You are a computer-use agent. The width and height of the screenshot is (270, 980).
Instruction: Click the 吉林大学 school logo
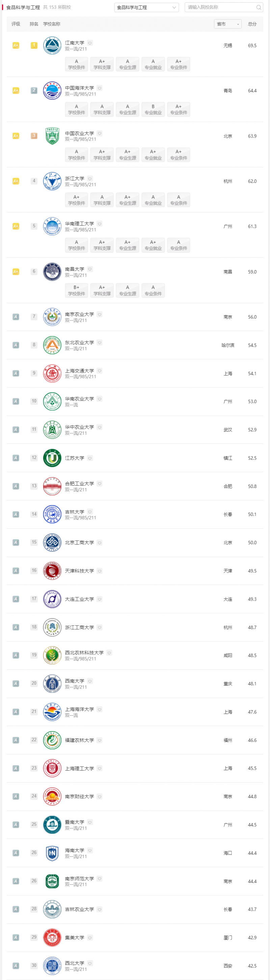[x=52, y=514]
